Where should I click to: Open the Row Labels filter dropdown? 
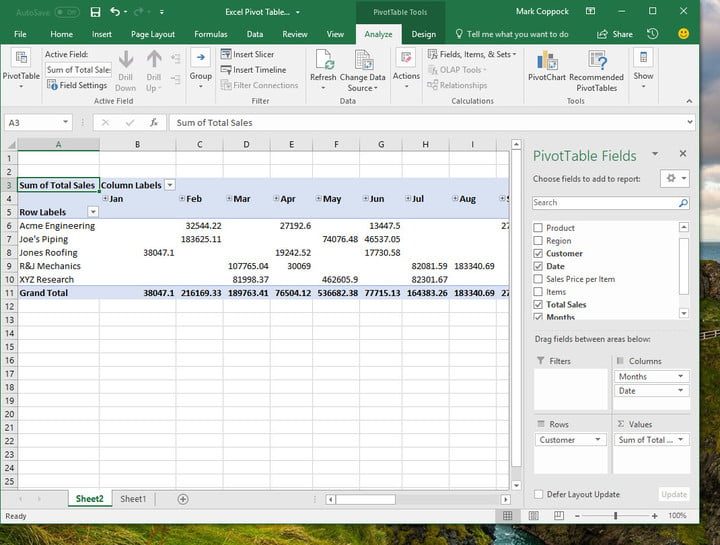(93, 212)
